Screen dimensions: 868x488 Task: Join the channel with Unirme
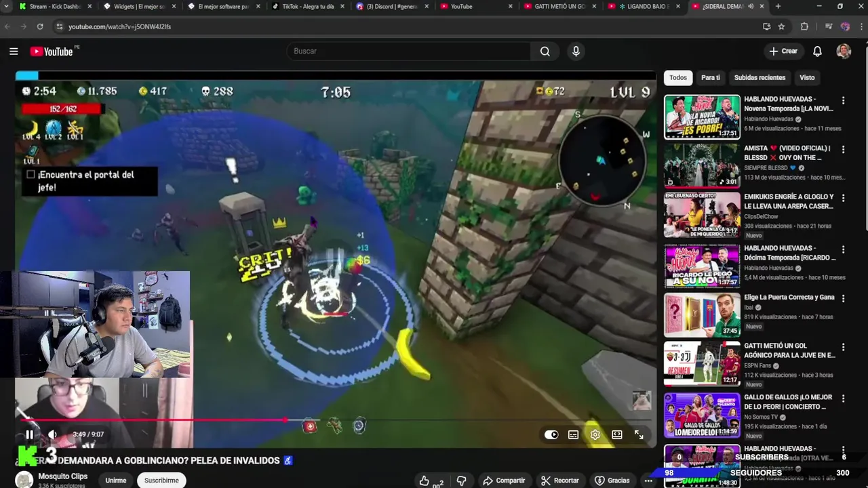(x=115, y=481)
